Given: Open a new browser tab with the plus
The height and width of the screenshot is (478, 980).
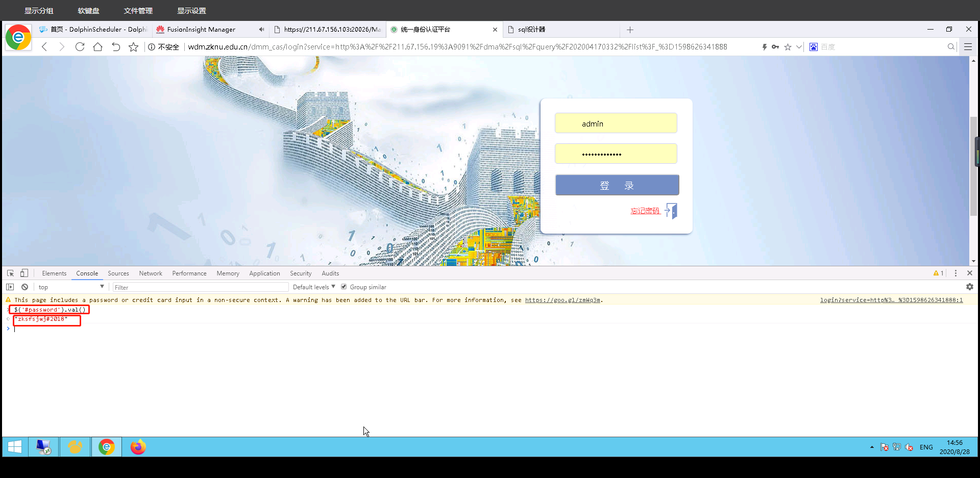Looking at the screenshot, I should (630, 30).
